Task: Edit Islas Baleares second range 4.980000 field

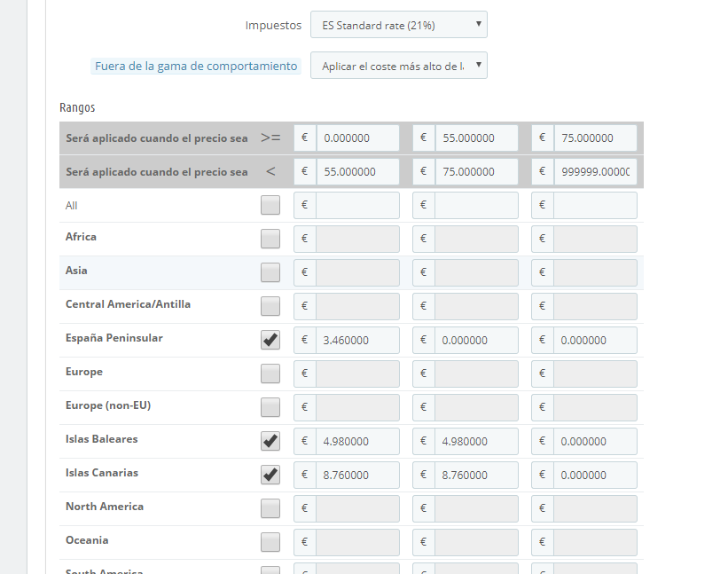Action: click(x=476, y=442)
